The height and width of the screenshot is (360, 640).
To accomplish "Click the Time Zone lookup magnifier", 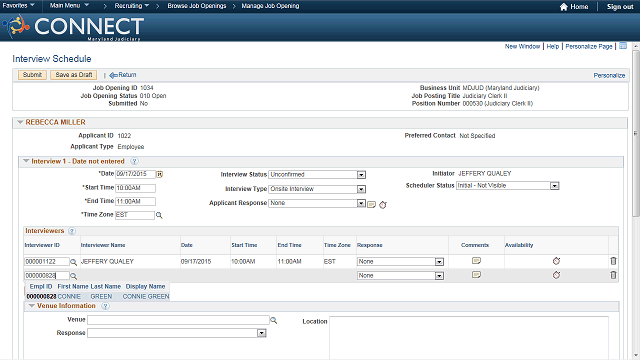I will pos(159,215).
